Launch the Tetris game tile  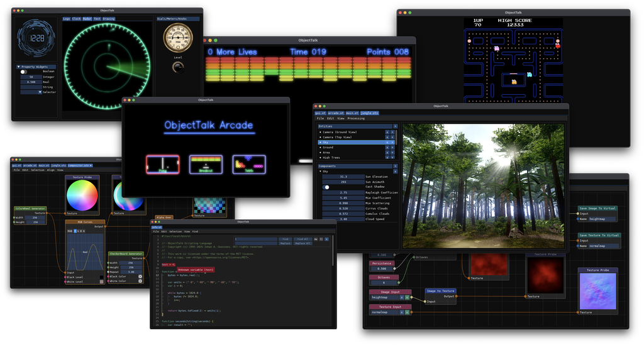[x=249, y=164]
